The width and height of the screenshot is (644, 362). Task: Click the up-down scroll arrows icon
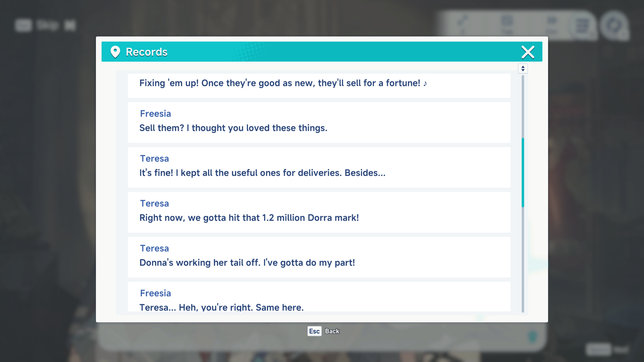click(523, 68)
